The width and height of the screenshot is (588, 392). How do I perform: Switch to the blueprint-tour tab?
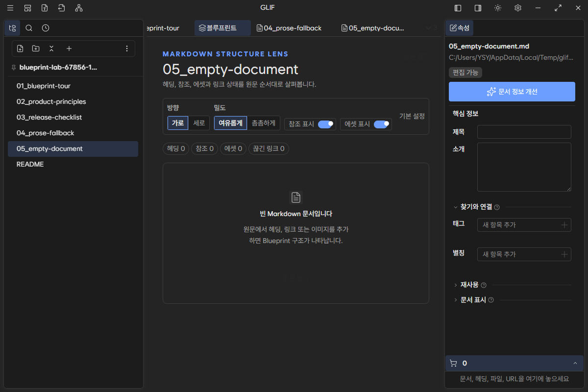[x=164, y=28]
